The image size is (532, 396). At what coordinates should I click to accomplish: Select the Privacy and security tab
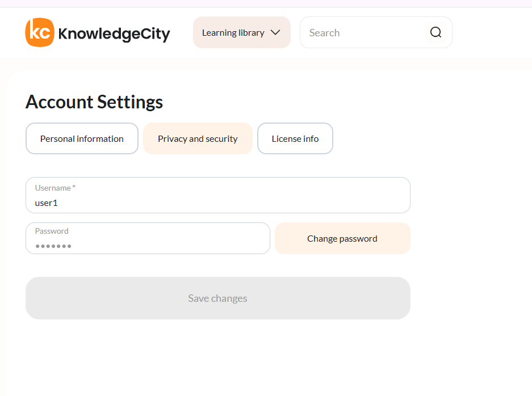click(198, 138)
